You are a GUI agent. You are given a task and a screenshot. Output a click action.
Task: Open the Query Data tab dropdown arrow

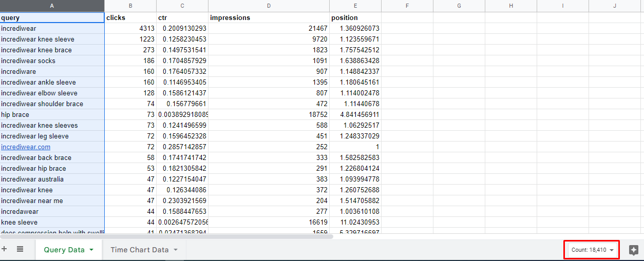(91, 250)
